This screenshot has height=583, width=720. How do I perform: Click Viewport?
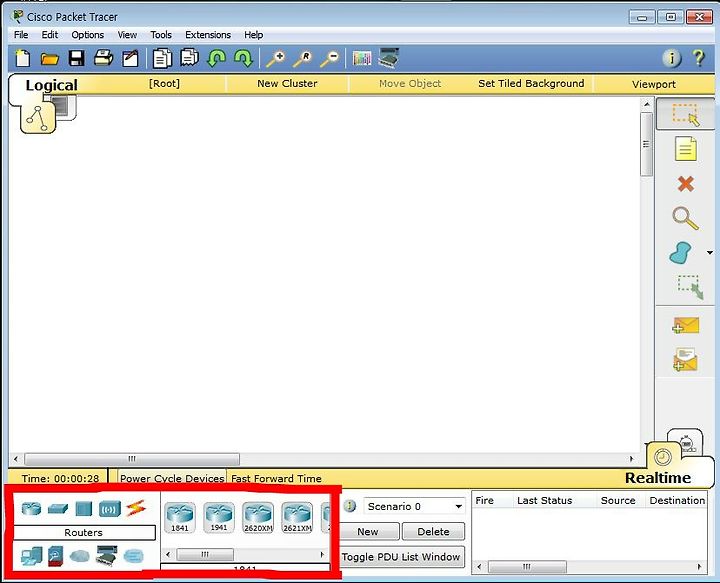(653, 84)
